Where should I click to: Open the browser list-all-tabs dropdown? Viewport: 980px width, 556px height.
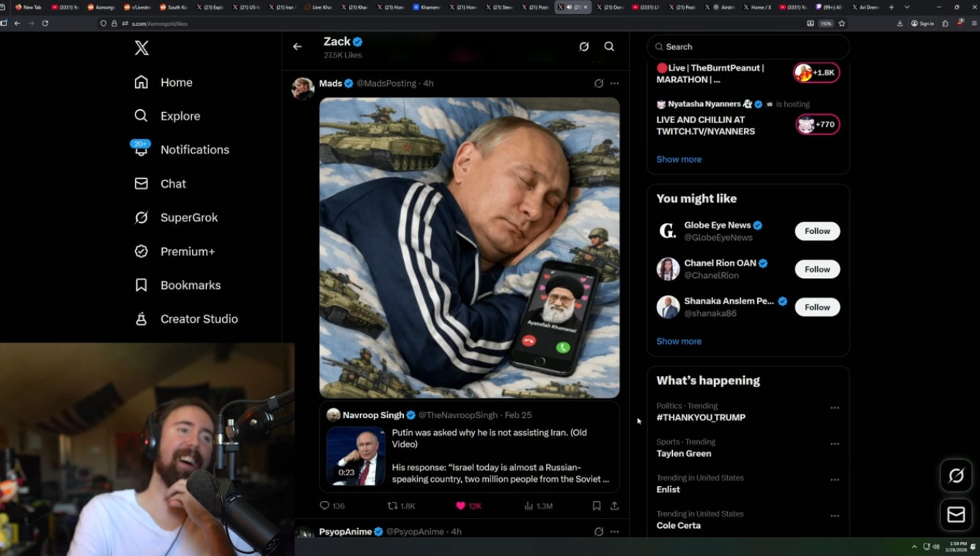pos(907,7)
